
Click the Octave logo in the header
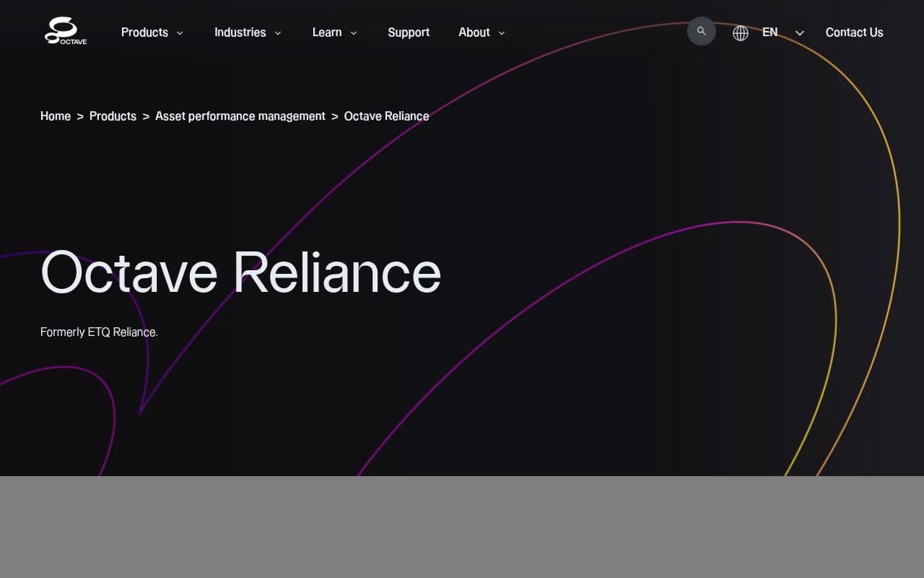click(66, 32)
